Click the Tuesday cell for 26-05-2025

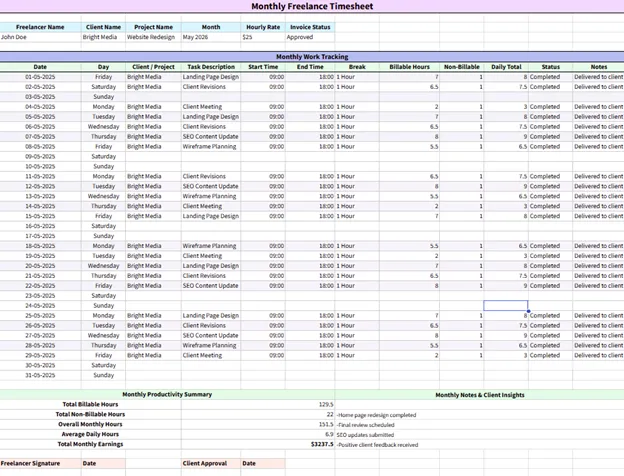103,326
